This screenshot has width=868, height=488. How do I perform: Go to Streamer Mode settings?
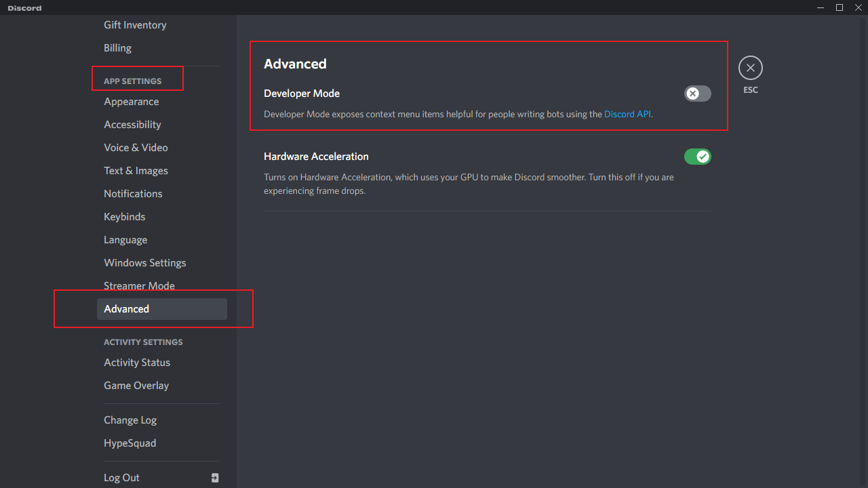tap(139, 286)
